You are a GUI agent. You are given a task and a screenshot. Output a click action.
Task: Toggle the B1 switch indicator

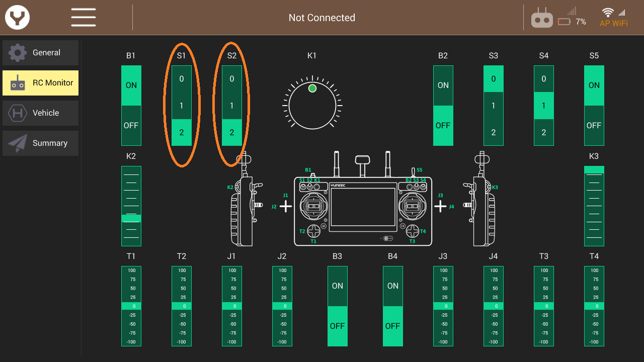click(x=131, y=106)
